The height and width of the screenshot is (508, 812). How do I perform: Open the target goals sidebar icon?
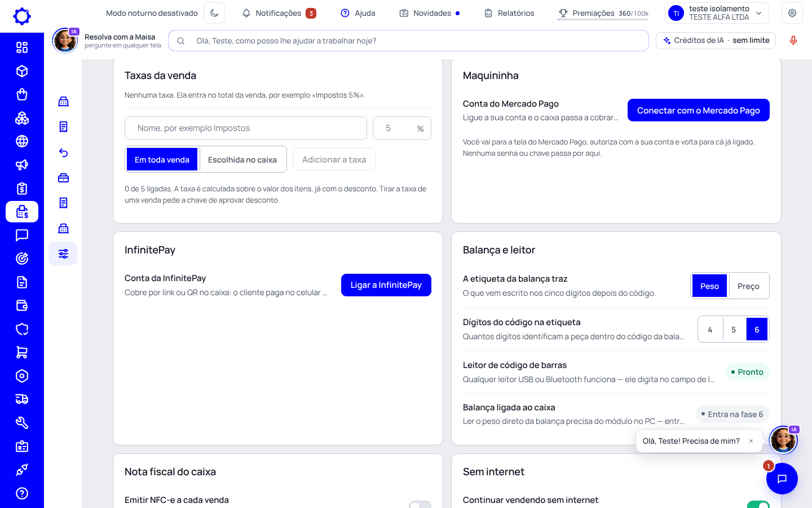coord(22,259)
